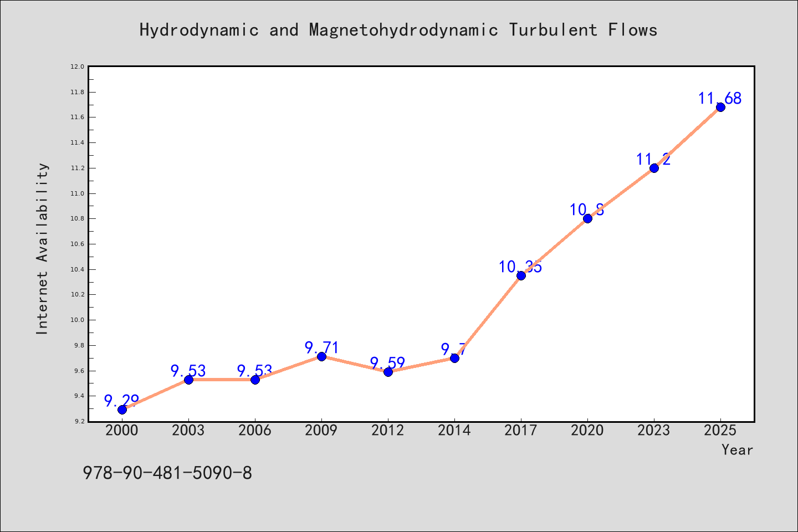Click the 9.2 y-axis tick label
Screen dimensions: 798x532
click(x=79, y=421)
